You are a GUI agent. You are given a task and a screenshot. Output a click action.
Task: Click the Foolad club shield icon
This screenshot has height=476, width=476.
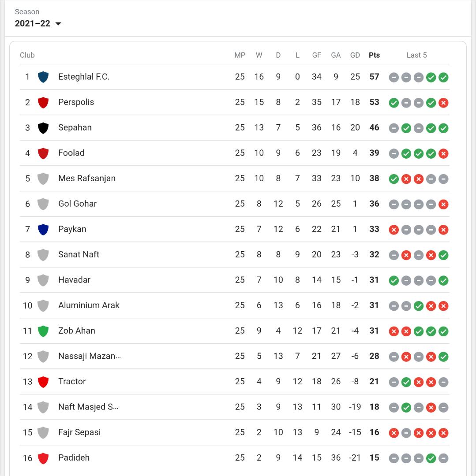(x=43, y=153)
